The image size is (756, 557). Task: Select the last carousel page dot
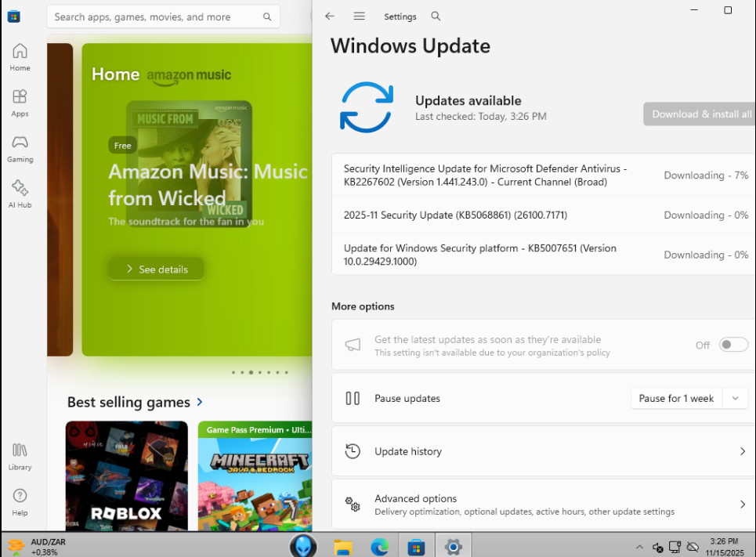coord(287,372)
